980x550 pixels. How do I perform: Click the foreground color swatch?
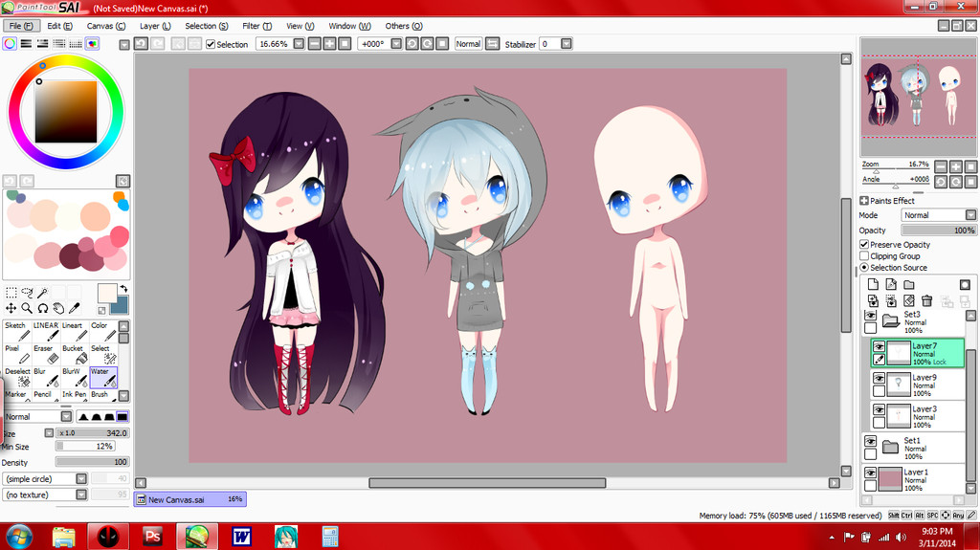(107, 293)
